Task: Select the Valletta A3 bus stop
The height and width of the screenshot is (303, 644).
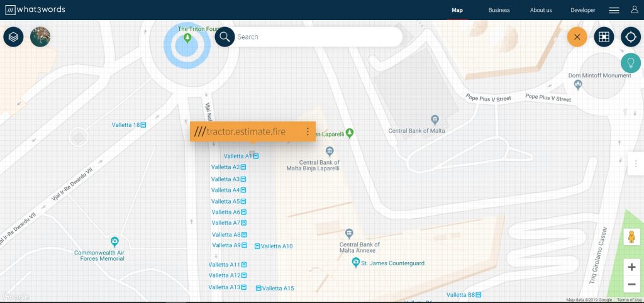Action: click(x=228, y=179)
